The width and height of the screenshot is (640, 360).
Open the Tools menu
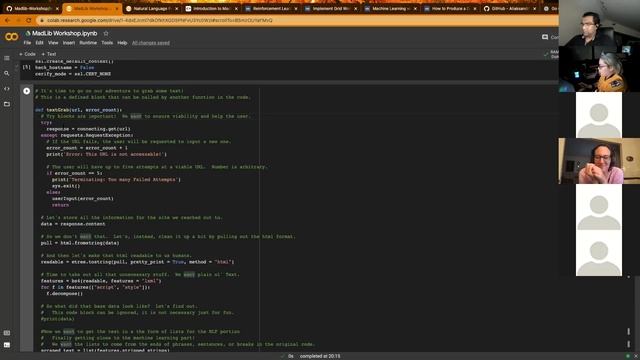coord(107,43)
